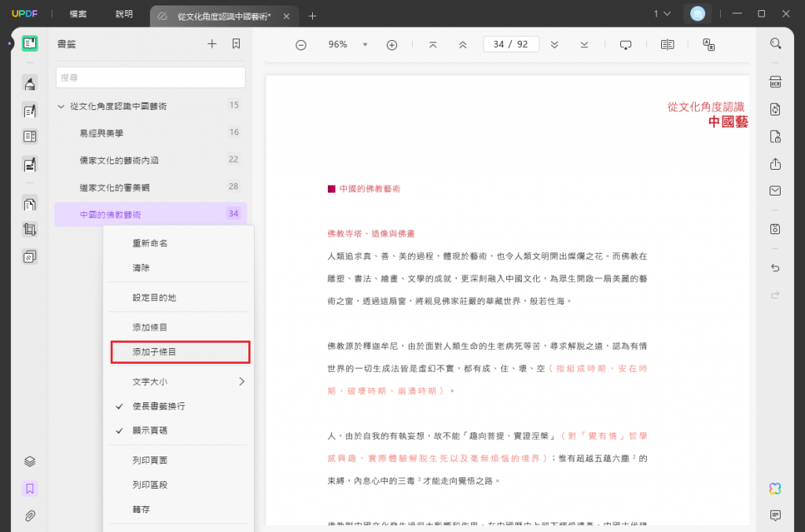Click the page number field
The width and height of the screenshot is (805, 532).
pyautogui.click(x=510, y=45)
